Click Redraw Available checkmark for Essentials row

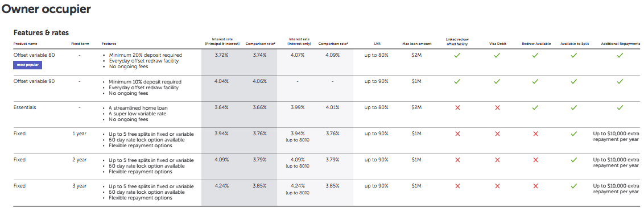[535, 107]
